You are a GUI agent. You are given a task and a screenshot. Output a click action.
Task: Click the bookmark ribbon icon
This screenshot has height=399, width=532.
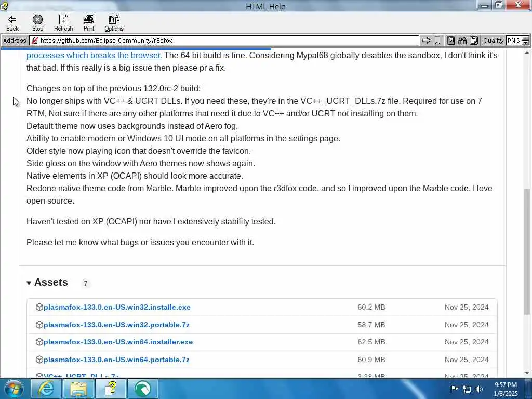(437, 41)
